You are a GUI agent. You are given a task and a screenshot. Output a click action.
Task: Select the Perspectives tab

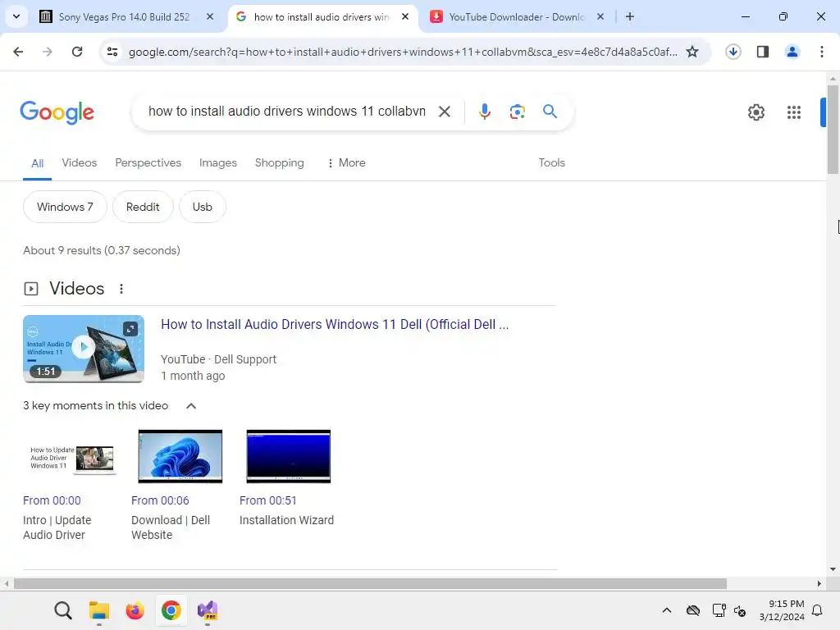148,162
